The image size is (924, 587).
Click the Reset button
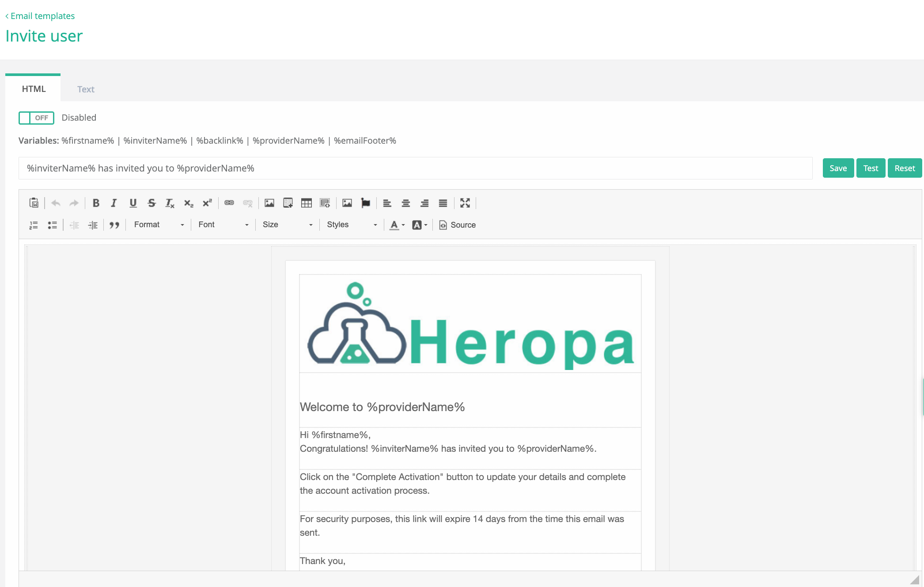coord(905,168)
